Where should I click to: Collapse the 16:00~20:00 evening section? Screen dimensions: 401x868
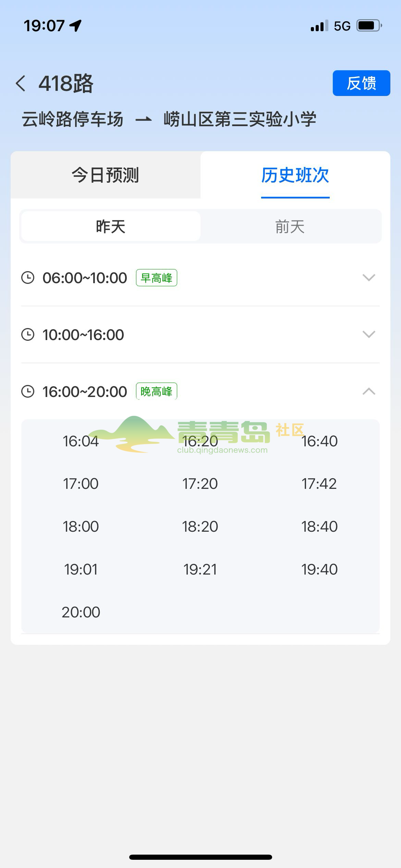pyautogui.click(x=369, y=391)
